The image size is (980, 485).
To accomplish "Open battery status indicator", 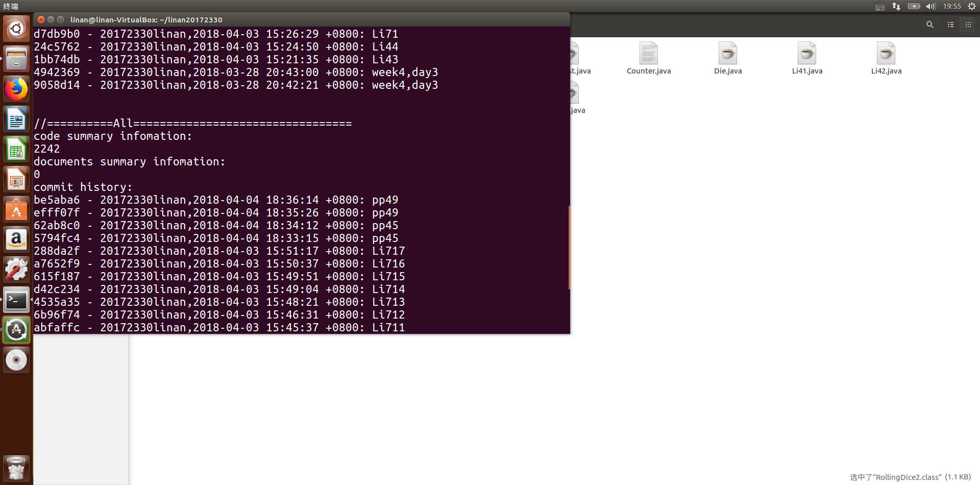I will [914, 6].
